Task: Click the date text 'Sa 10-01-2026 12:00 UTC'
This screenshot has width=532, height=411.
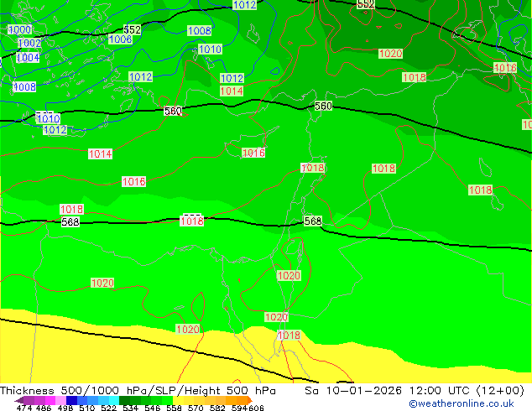Action: point(387,391)
